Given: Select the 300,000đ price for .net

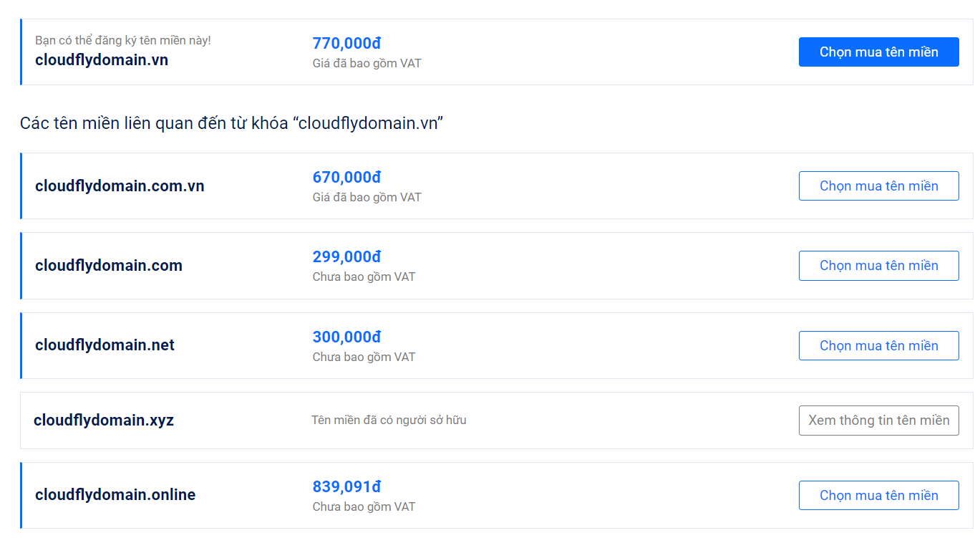Looking at the screenshot, I should [347, 337].
